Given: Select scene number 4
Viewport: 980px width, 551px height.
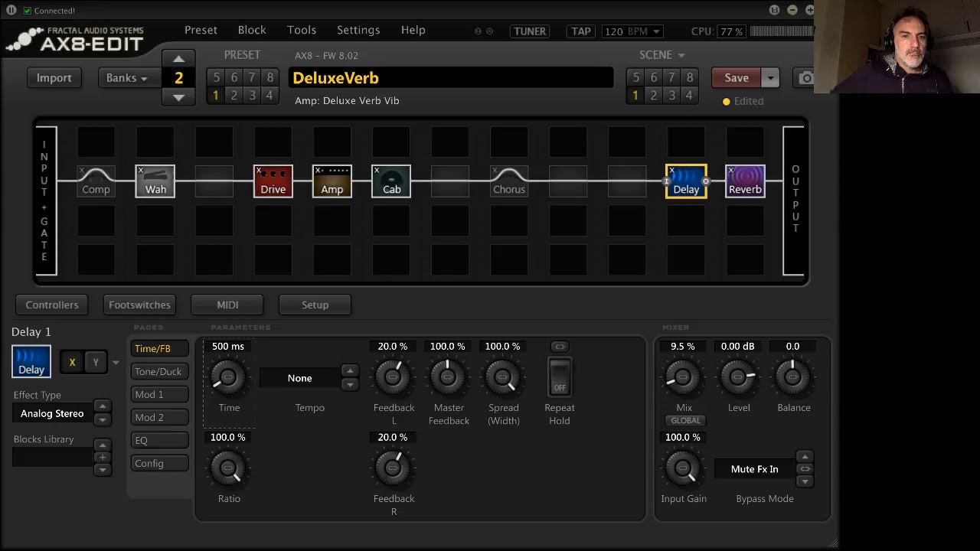Looking at the screenshot, I should tap(689, 95).
